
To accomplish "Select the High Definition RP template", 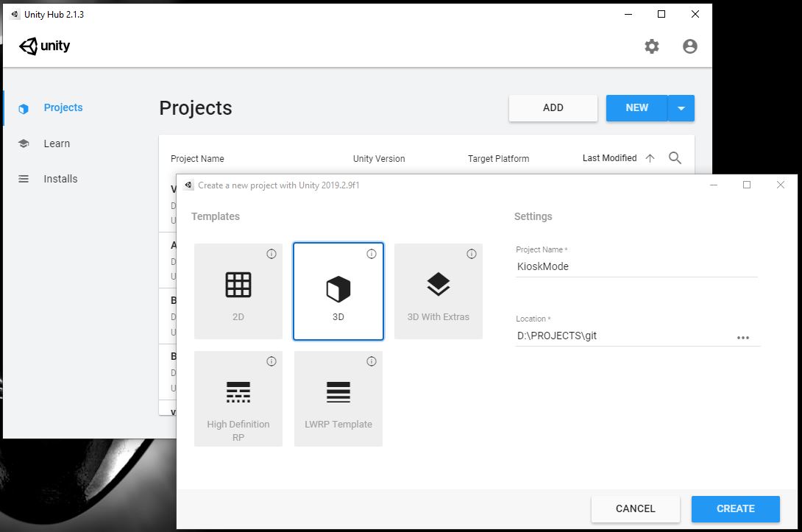I will (238, 399).
